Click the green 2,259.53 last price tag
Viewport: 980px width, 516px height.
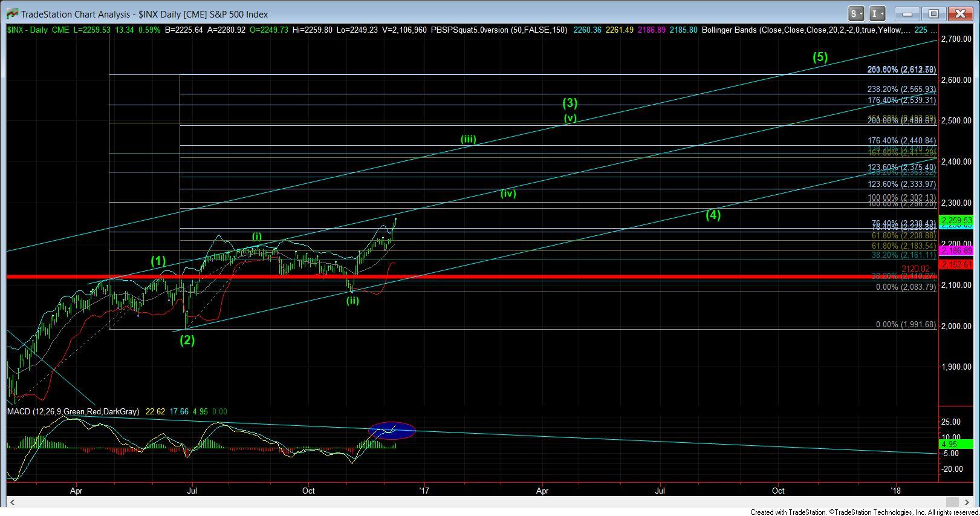(x=955, y=220)
